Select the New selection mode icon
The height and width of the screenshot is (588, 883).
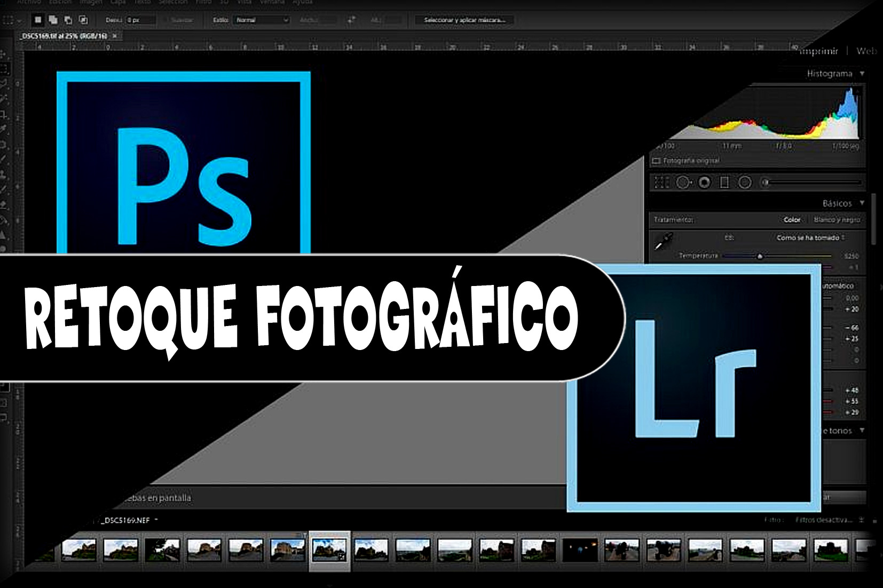(x=38, y=20)
